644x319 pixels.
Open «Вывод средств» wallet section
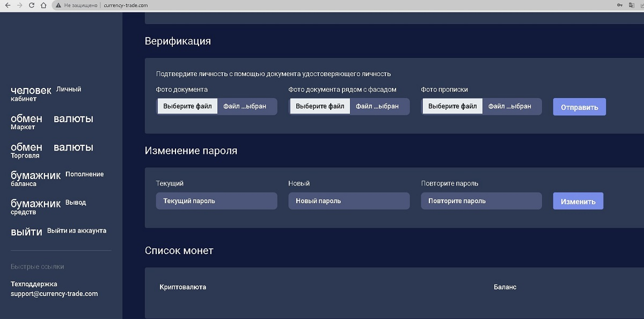click(48, 206)
